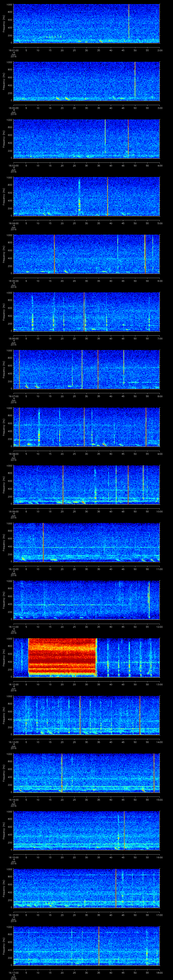
Task: Select the red line near 52 s in the 16:13:00 panel
Action: click(x=140, y=715)
